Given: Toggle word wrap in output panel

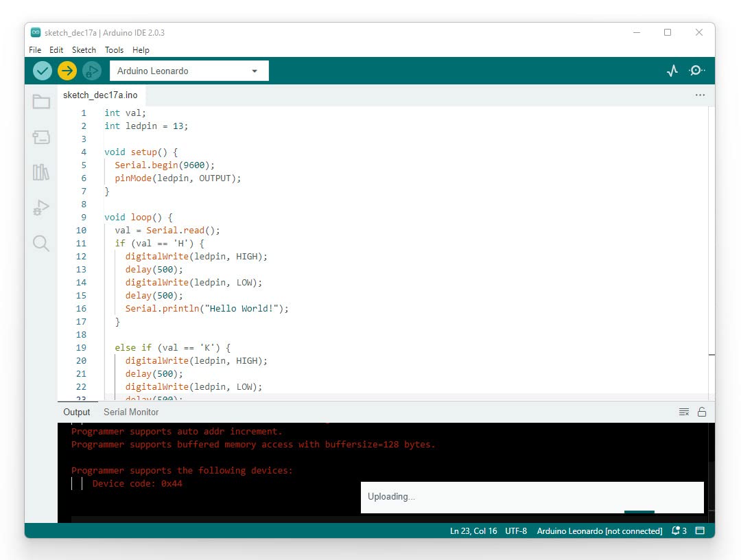Looking at the screenshot, I should pos(683,412).
